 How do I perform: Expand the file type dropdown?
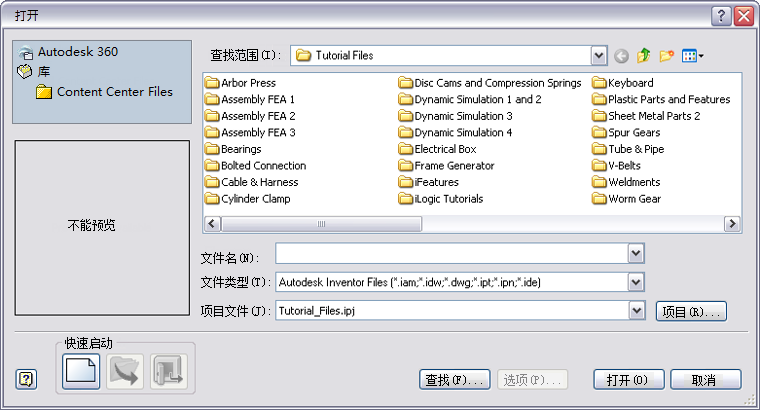coord(635,283)
